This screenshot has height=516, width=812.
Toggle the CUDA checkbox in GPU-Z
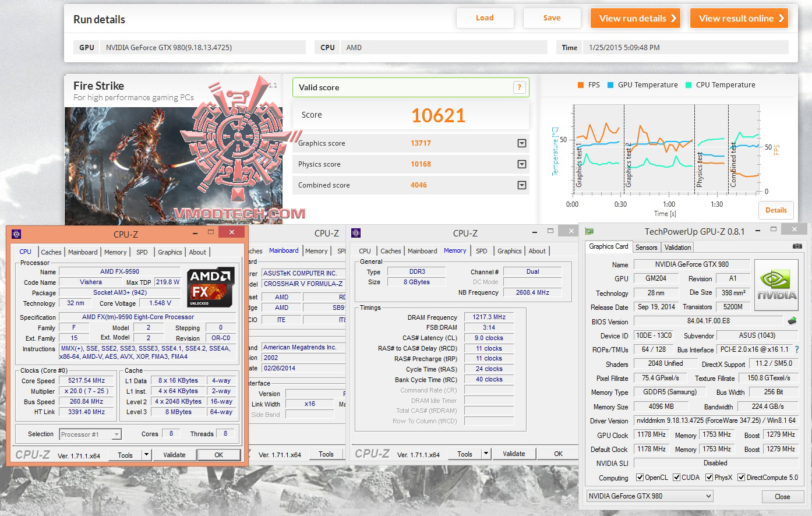[677, 478]
